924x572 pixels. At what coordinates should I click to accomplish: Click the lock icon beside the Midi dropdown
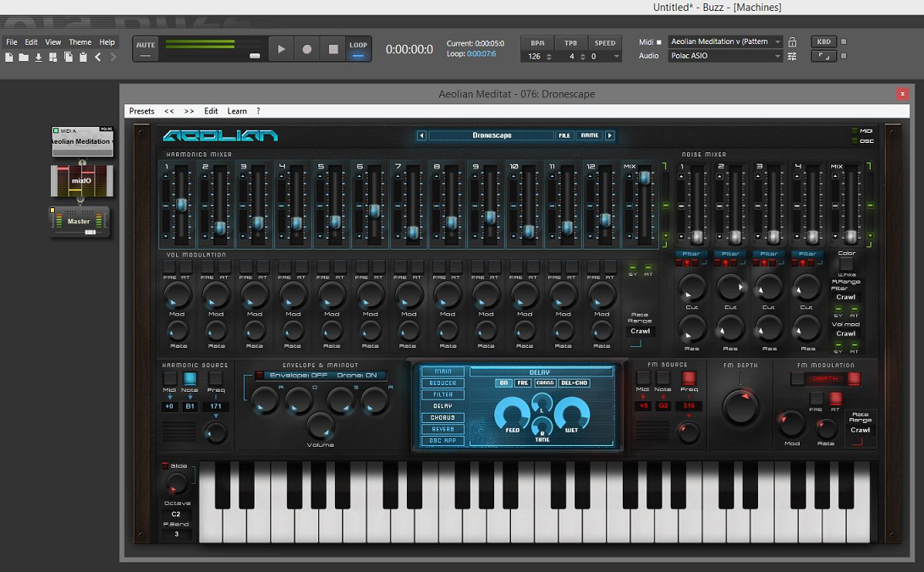click(792, 41)
